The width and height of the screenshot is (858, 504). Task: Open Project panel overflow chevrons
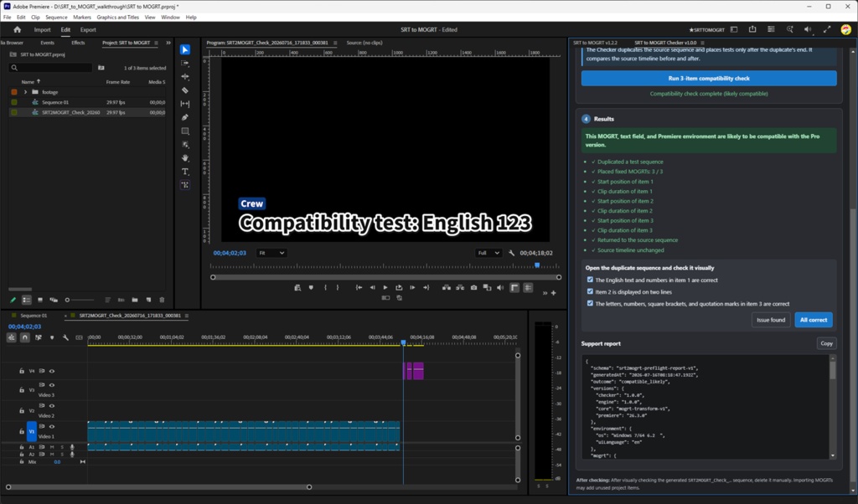tap(168, 43)
